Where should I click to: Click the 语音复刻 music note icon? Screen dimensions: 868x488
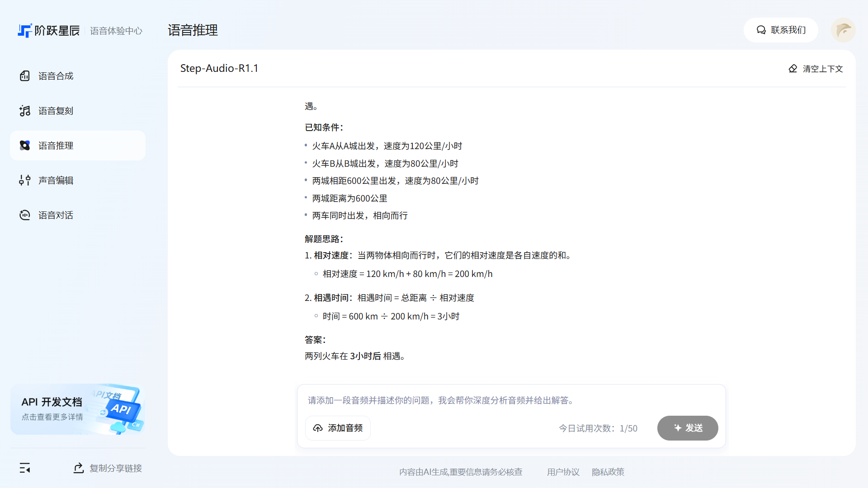click(25, 111)
